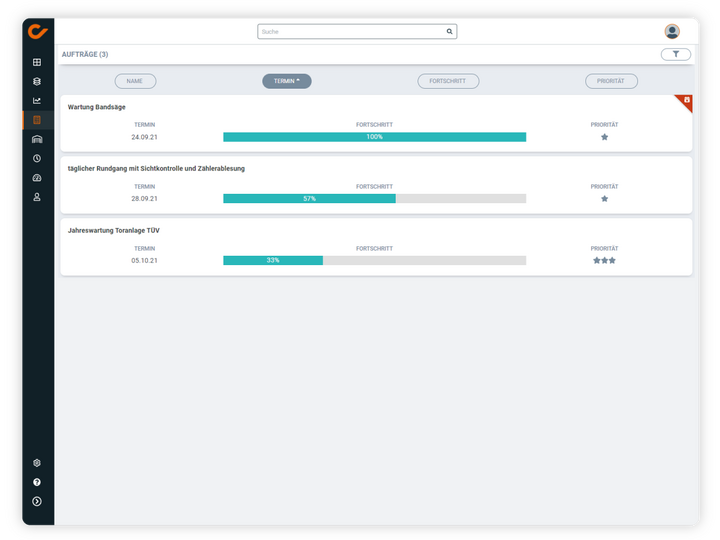Sort orders by Priorität
This screenshot has width=720, height=540.
coord(611,81)
